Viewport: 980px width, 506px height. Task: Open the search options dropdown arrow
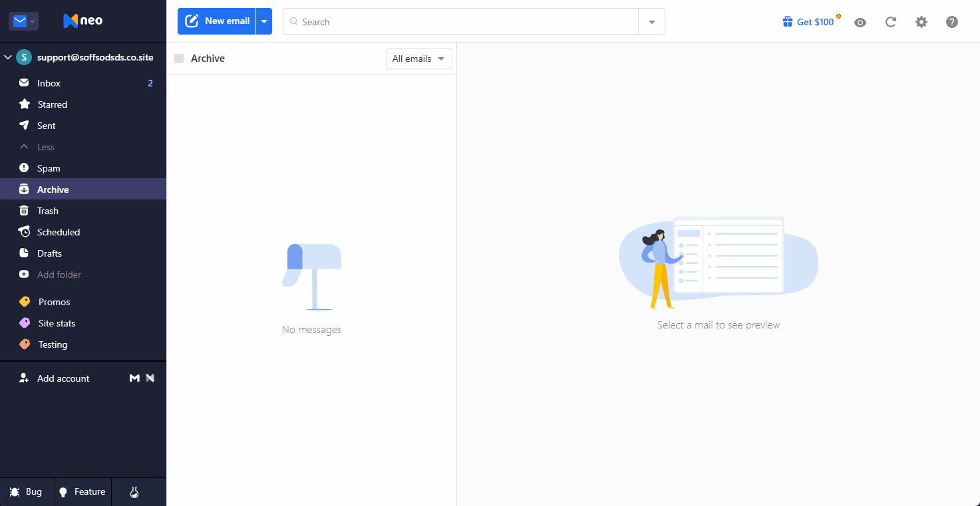652,22
